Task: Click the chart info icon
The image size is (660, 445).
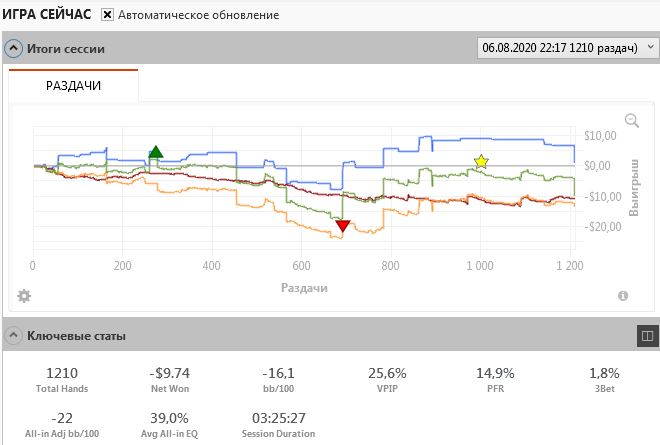Action: tap(623, 296)
